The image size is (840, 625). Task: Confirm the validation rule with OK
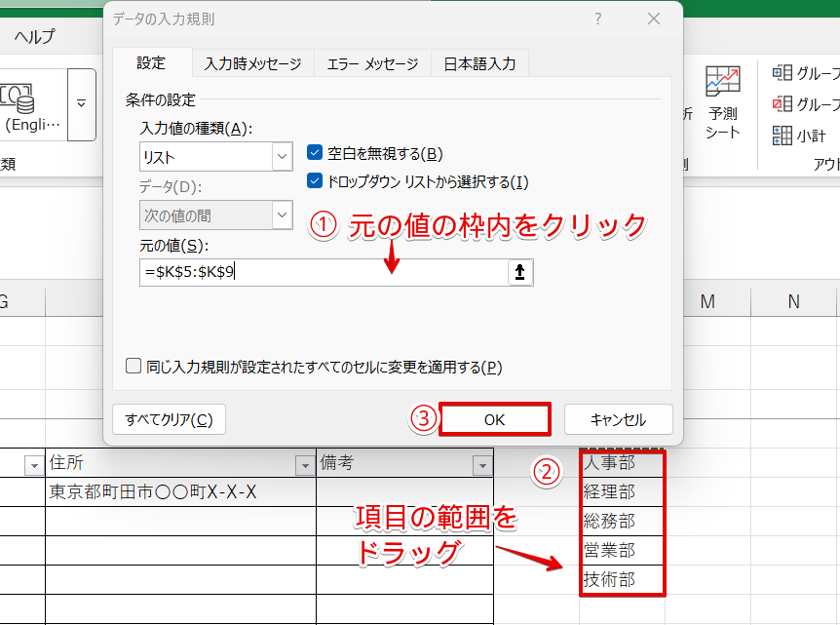pyautogui.click(x=494, y=418)
